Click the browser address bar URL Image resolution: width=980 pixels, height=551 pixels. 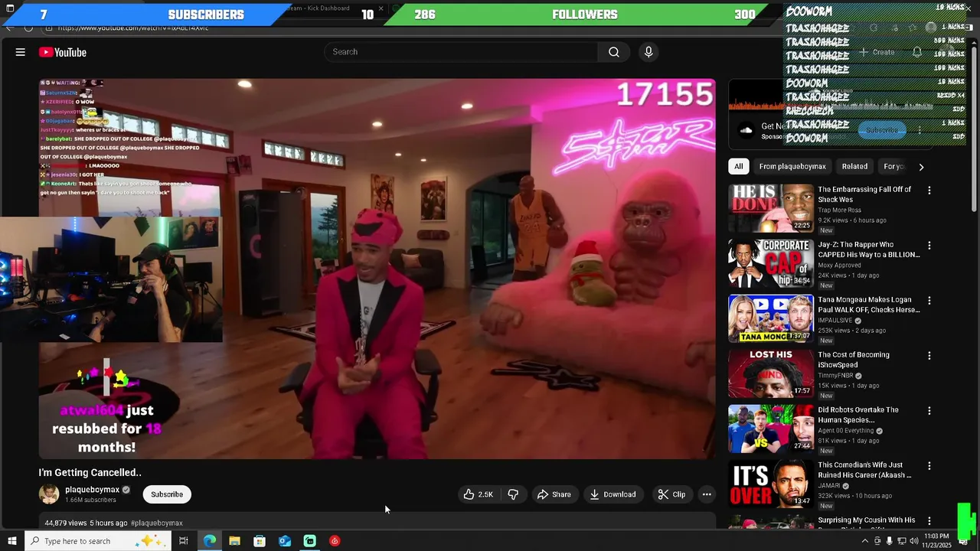[132, 28]
